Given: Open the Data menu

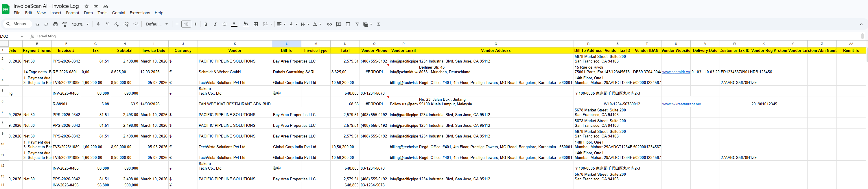Looking at the screenshot, I should [x=88, y=13].
